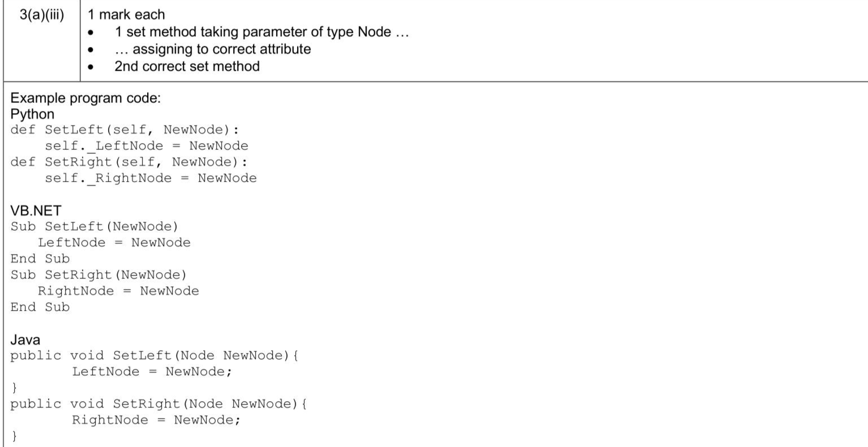Click the Python heading

[32, 114]
